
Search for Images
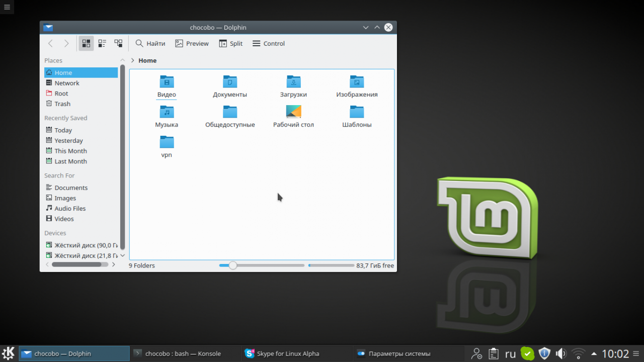point(81,198)
